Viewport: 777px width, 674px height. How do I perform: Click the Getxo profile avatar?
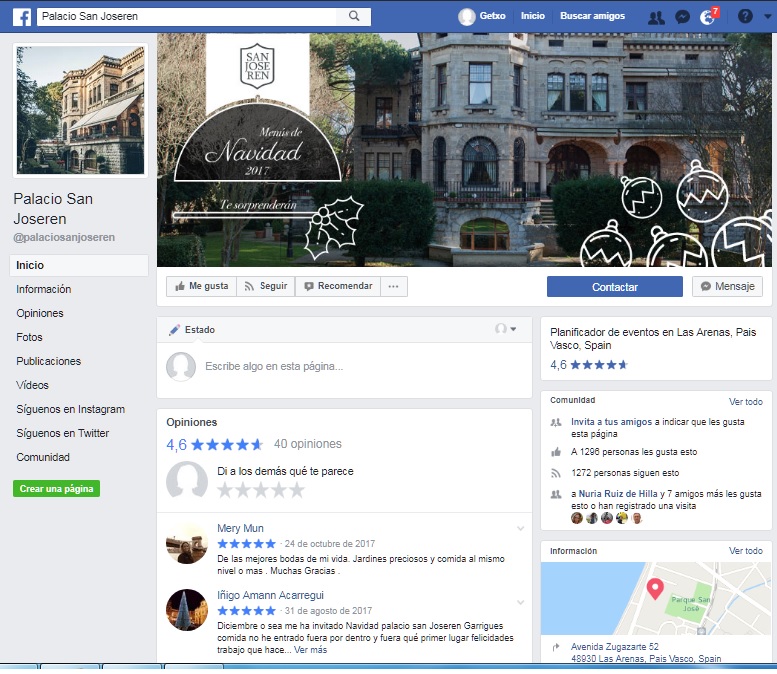(466, 17)
